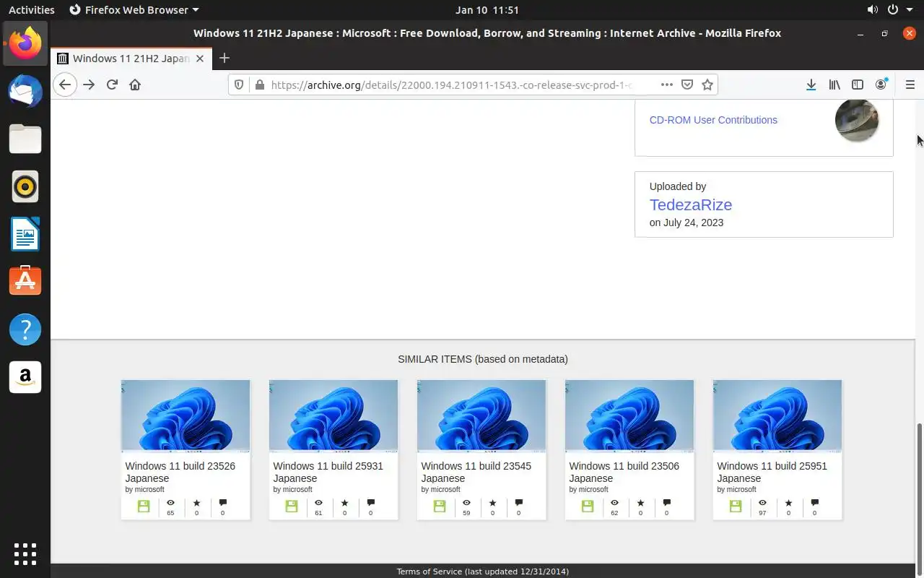
Task: Open the Terms of Service link
Action: [429, 571]
